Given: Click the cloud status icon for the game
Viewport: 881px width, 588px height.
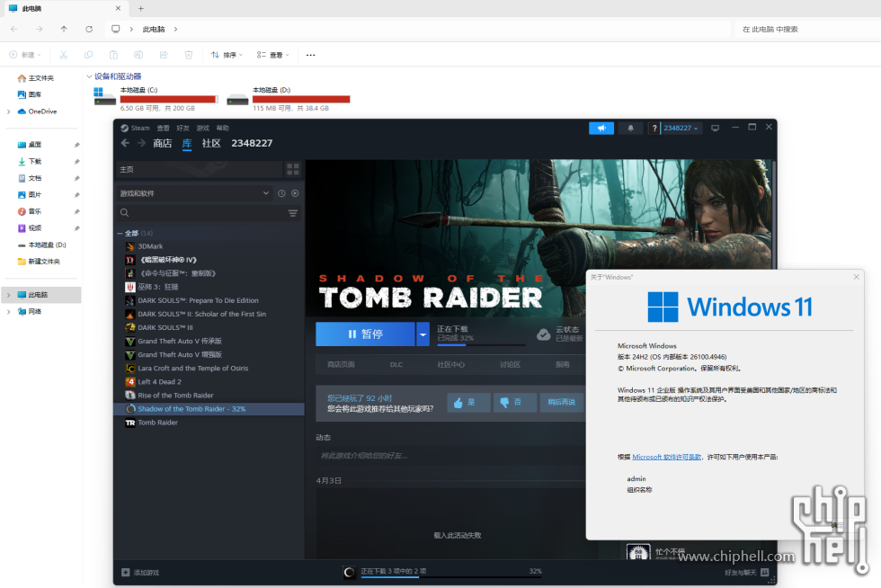Looking at the screenshot, I should (x=543, y=334).
